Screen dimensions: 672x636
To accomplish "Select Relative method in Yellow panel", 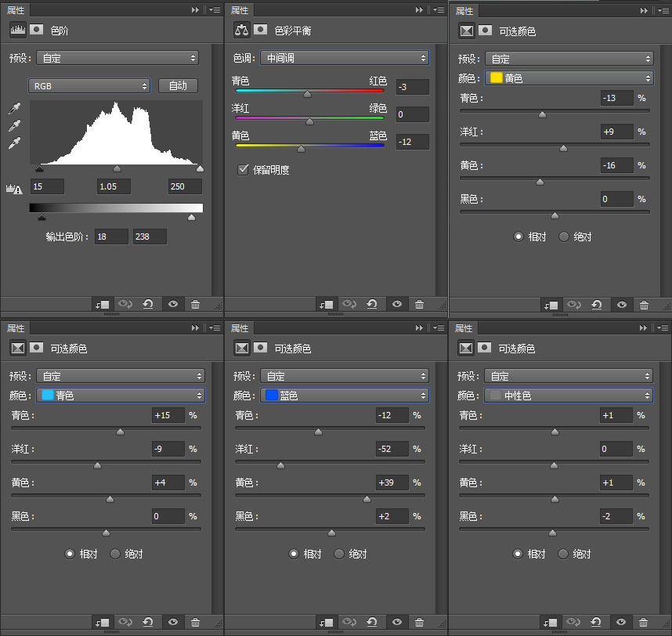I will (518, 237).
